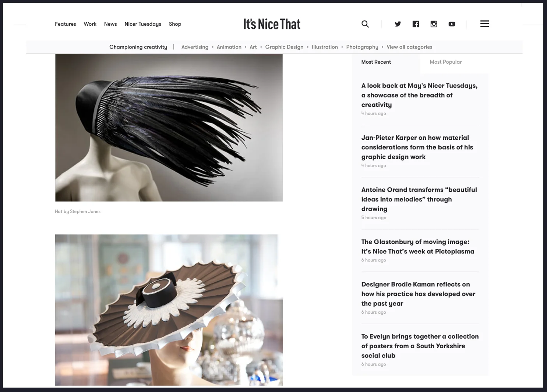The height and width of the screenshot is (392, 547).
Task: Open the Designer Brodie Kaman article
Action: pos(419,294)
